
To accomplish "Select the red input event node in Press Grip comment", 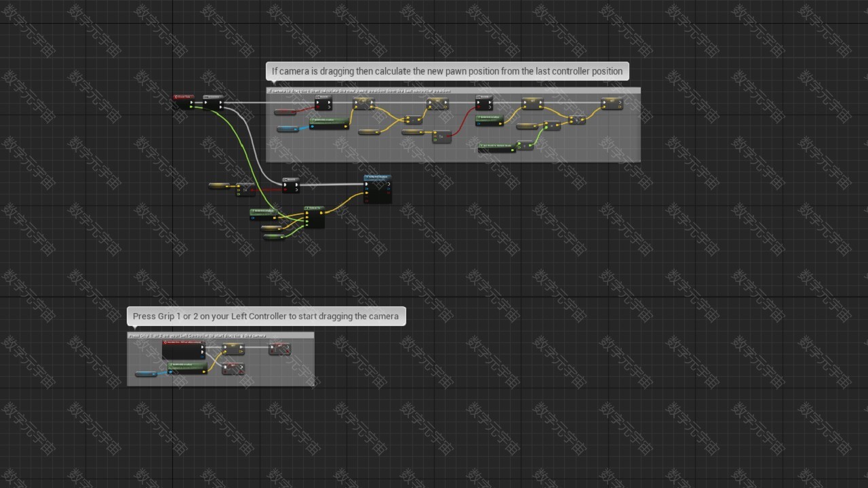I will tap(183, 350).
